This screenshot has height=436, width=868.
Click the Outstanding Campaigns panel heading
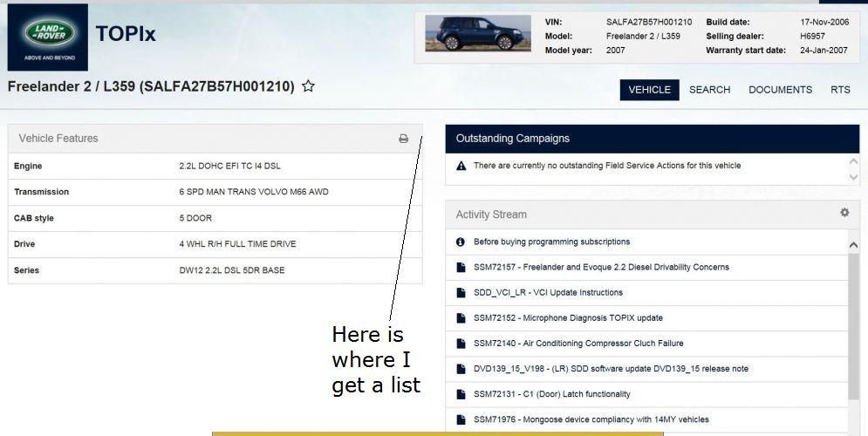click(x=513, y=139)
